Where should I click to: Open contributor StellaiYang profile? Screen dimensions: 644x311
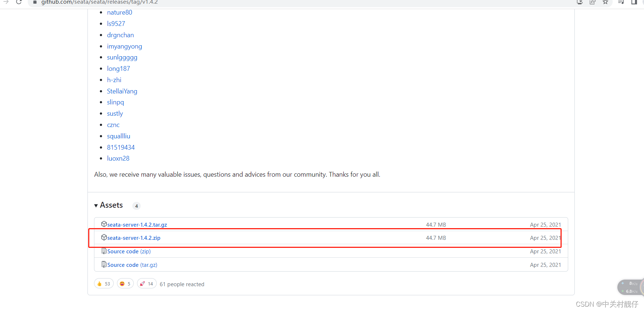(122, 91)
